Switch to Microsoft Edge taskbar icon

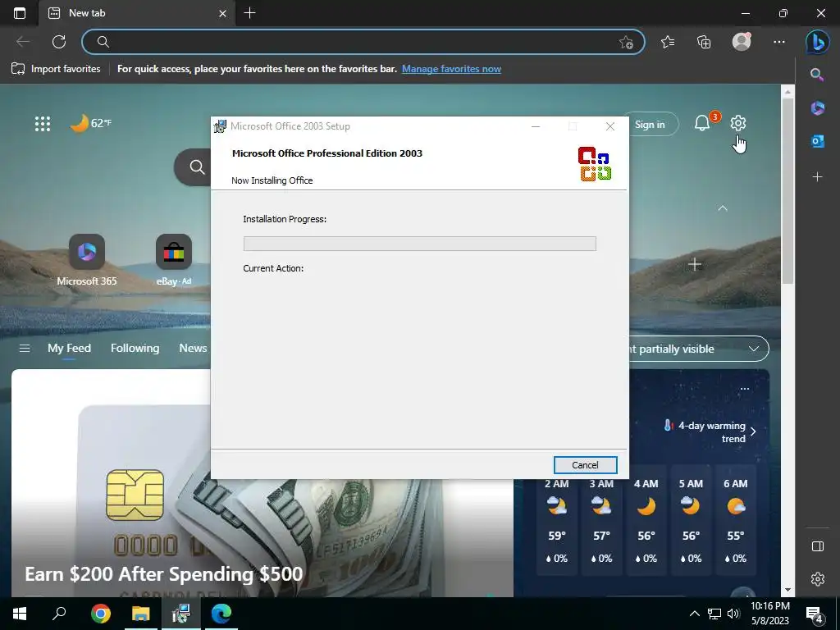(221, 614)
